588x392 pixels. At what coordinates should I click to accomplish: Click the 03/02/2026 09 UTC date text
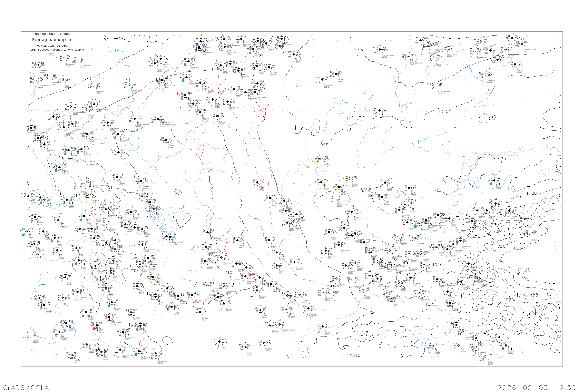[x=52, y=46]
